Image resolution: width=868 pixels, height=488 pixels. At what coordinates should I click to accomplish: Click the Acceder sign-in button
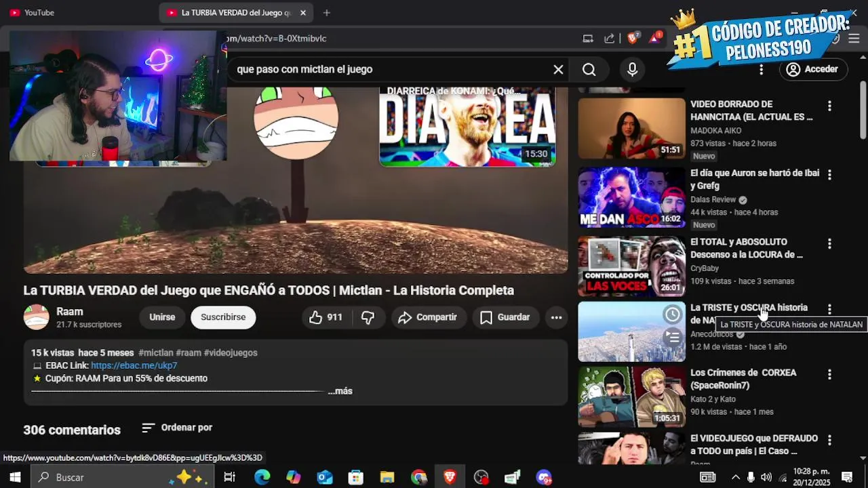[812, 69]
